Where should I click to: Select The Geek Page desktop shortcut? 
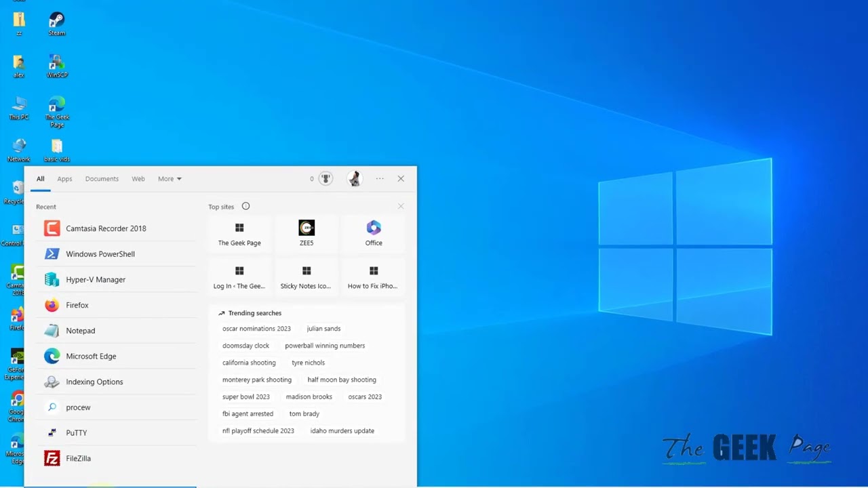click(x=57, y=113)
